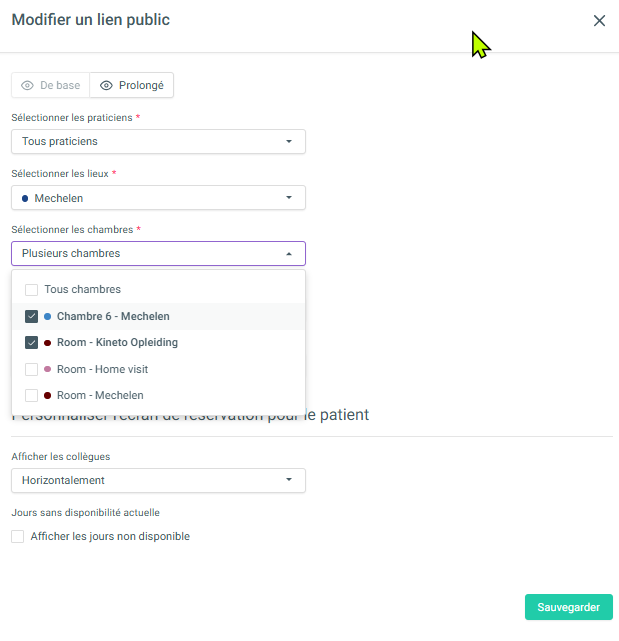Check the Tous chambres checkbox
The width and height of the screenshot is (619, 641).
coord(32,290)
